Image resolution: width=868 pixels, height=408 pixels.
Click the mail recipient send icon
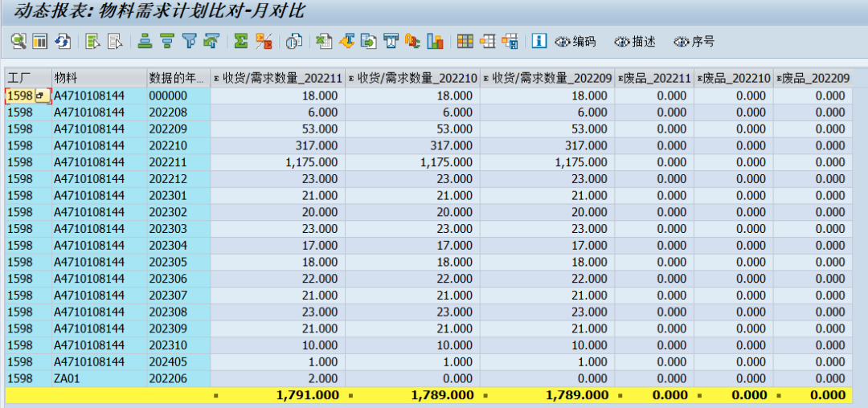point(391,41)
